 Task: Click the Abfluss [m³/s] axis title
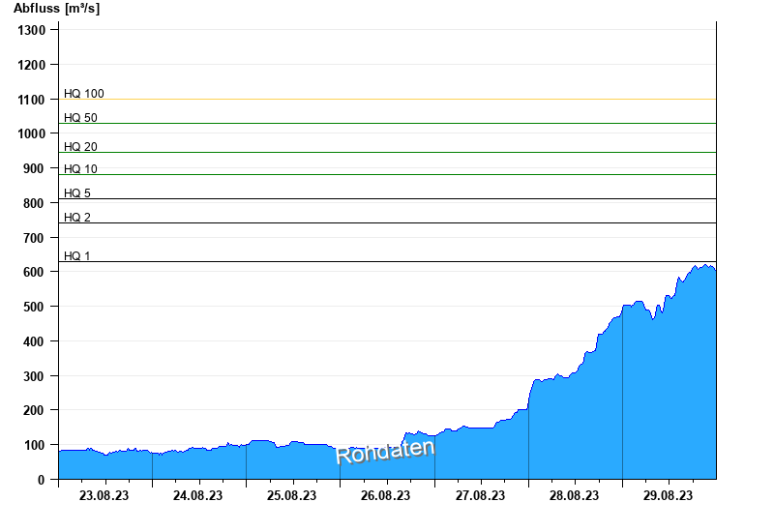(56, 9)
